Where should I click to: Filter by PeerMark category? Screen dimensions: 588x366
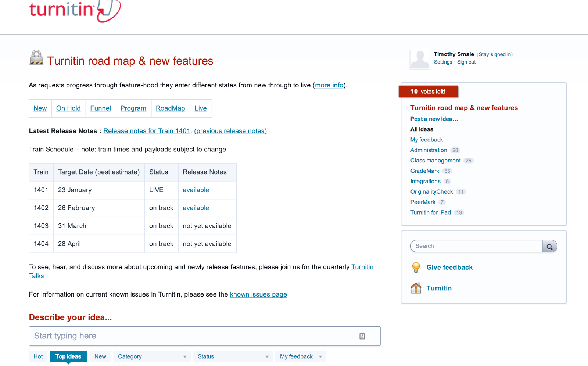pos(423,202)
